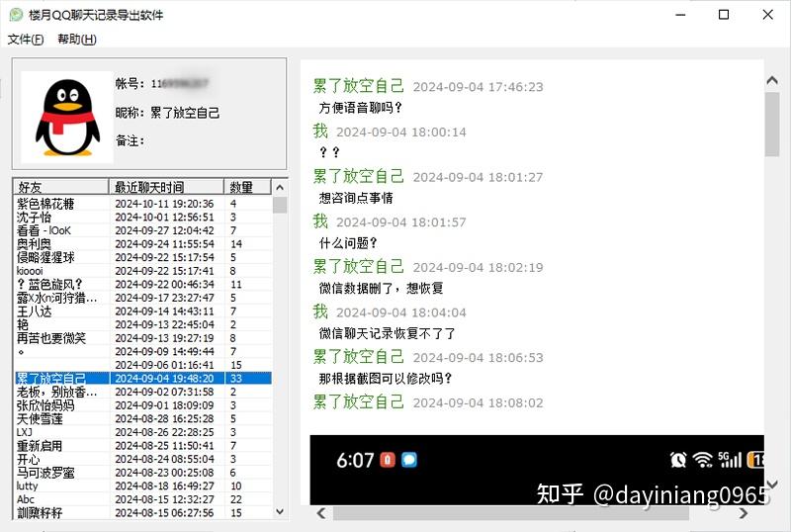Close the 楼月QQ聊天记录导出软件 window
791x532 pixels.
768,15
